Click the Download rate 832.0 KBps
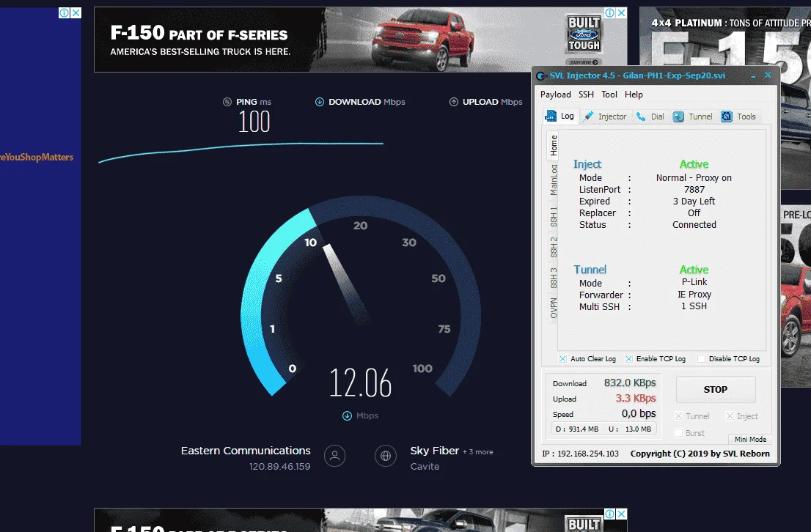Image resolution: width=811 pixels, height=532 pixels. pos(629,383)
